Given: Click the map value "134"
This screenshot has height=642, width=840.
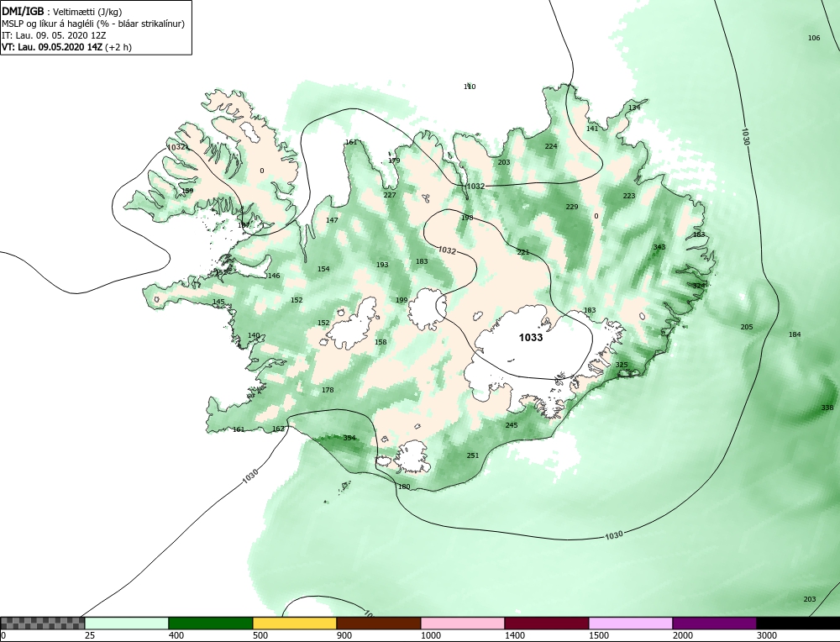Looking at the screenshot, I should 634,108.
